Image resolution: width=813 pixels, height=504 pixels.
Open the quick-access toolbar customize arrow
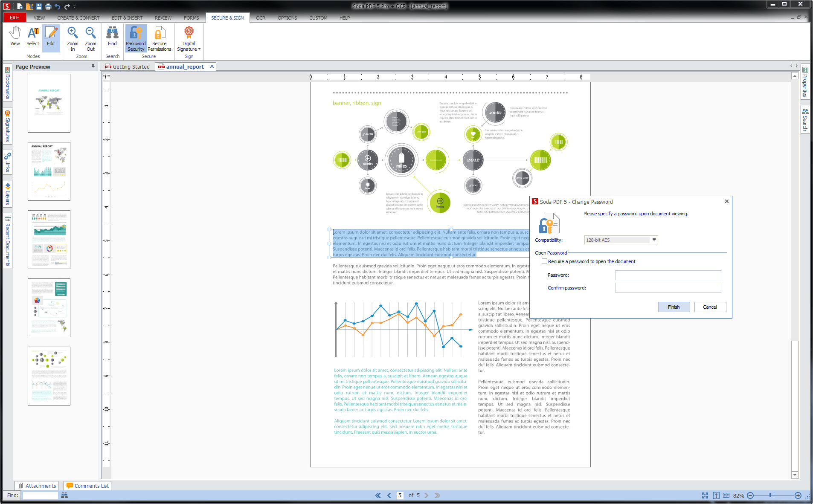point(75,6)
